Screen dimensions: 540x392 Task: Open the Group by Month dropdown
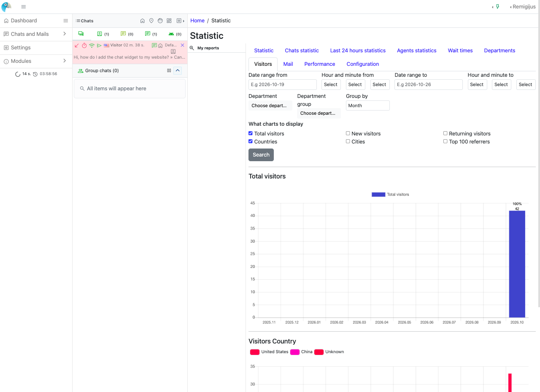pyautogui.click(x=367, y=105)
